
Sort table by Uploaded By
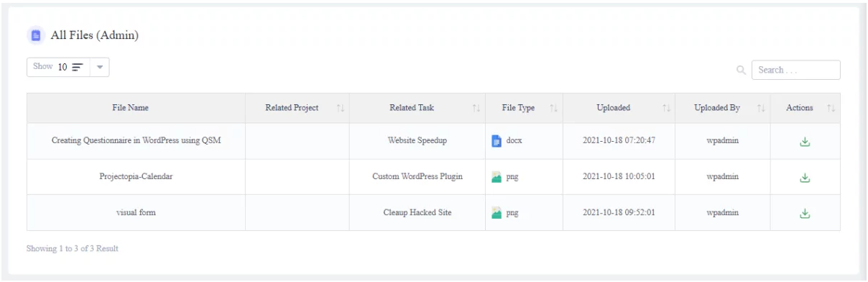pyautogui.click(x=761, y=109)
